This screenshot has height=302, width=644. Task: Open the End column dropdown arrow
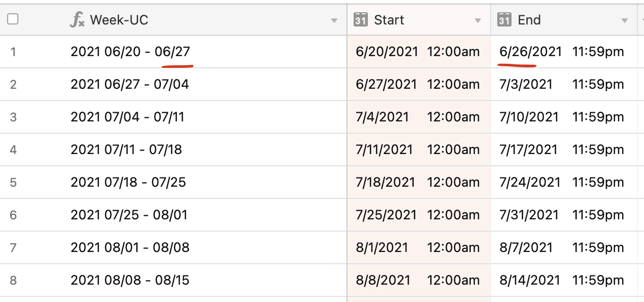(625, 20)
